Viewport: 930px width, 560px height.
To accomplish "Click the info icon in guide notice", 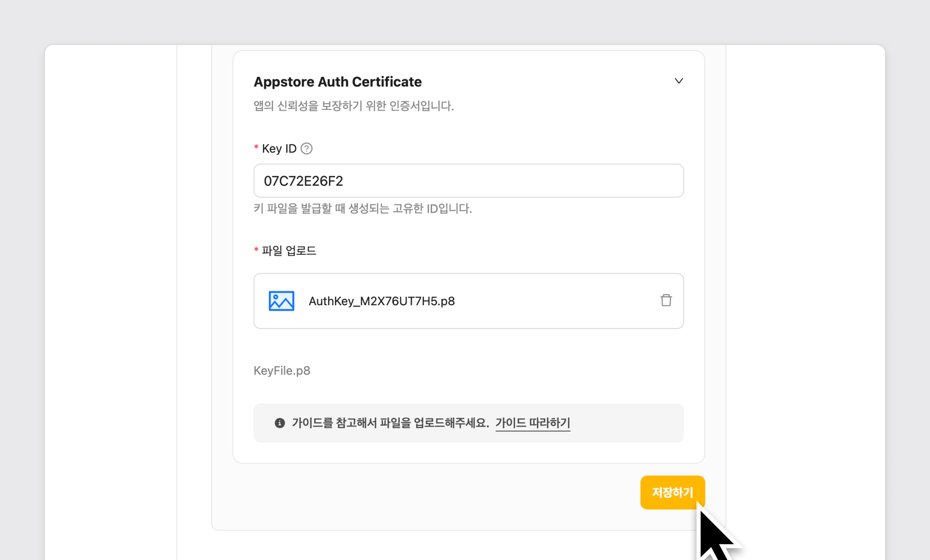I will [x=280, y=423].
